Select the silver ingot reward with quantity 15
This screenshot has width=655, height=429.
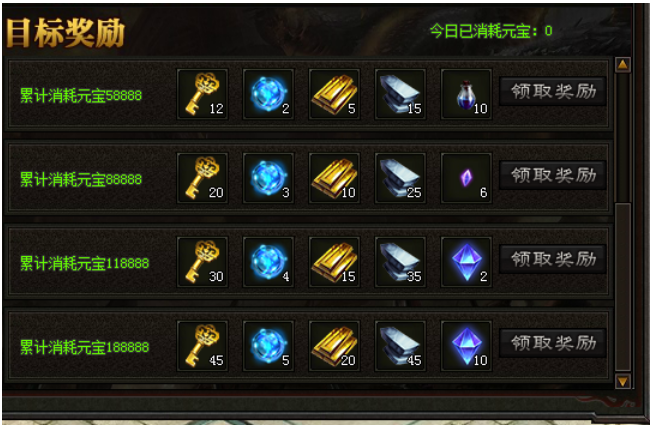click(401, 94)
